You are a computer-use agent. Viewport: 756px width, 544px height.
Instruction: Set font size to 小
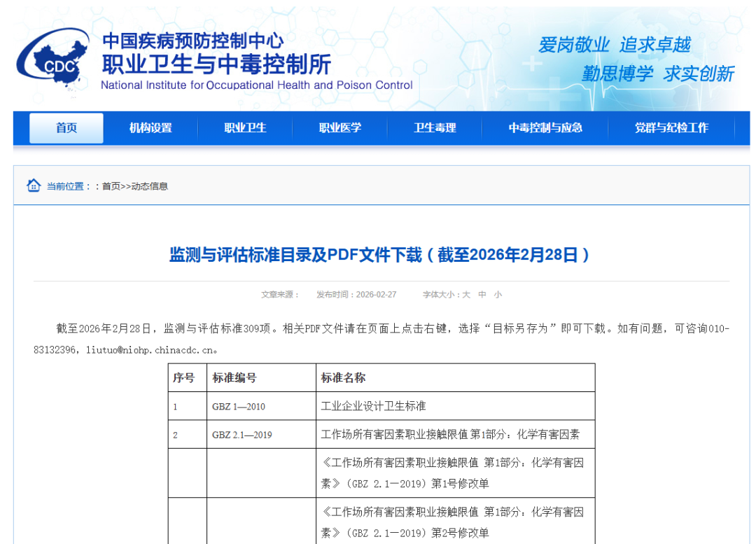click(498, 295)
